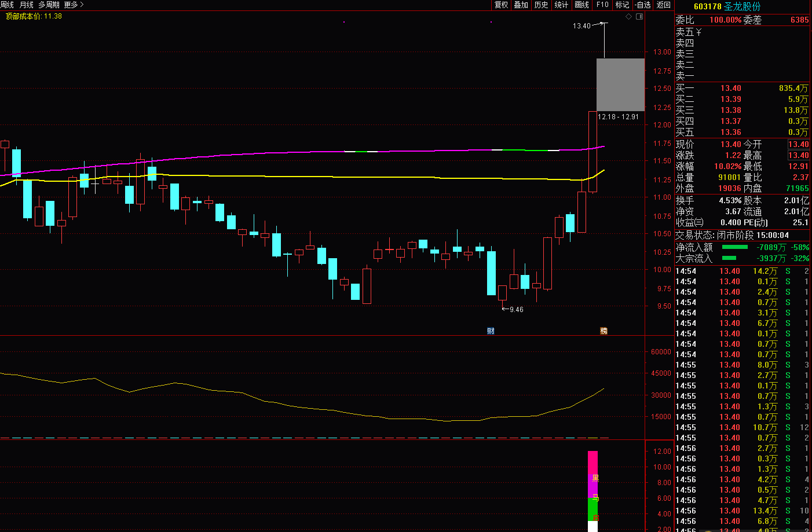Click the 涨跌 value 1.22
812x532 pixels.
pyautogui.click(x=733, y=156)
